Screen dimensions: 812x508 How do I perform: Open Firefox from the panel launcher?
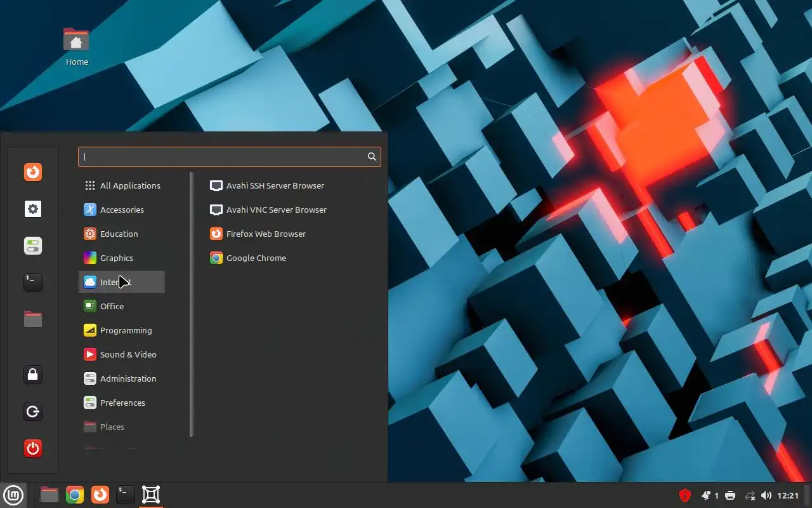100,495
